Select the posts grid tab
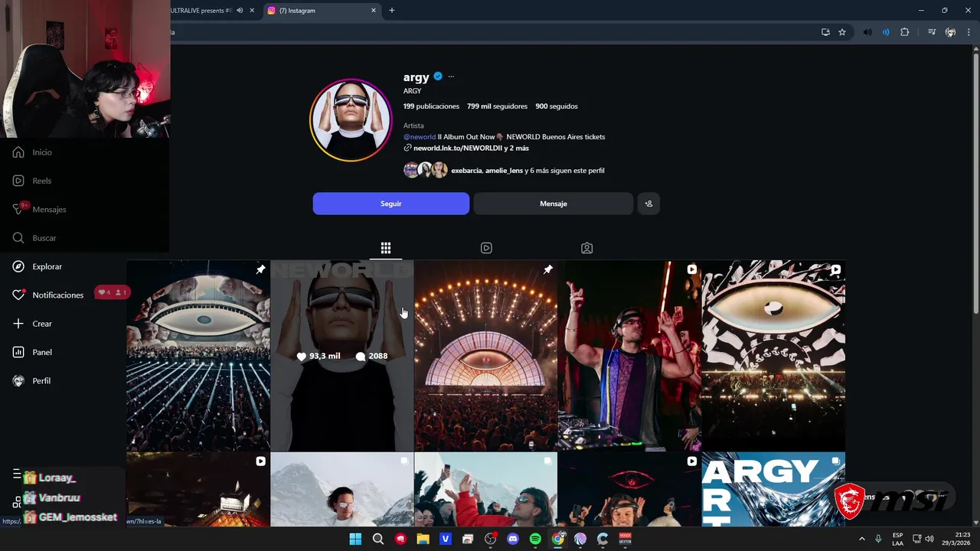Viewport: 980px width, 551px height. point(386,248)
